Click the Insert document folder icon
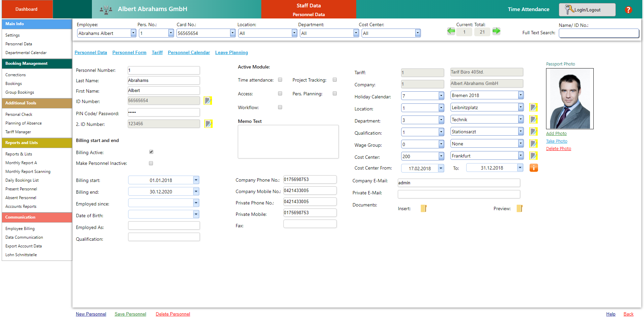The image size is (644, 327). [424, 208]
